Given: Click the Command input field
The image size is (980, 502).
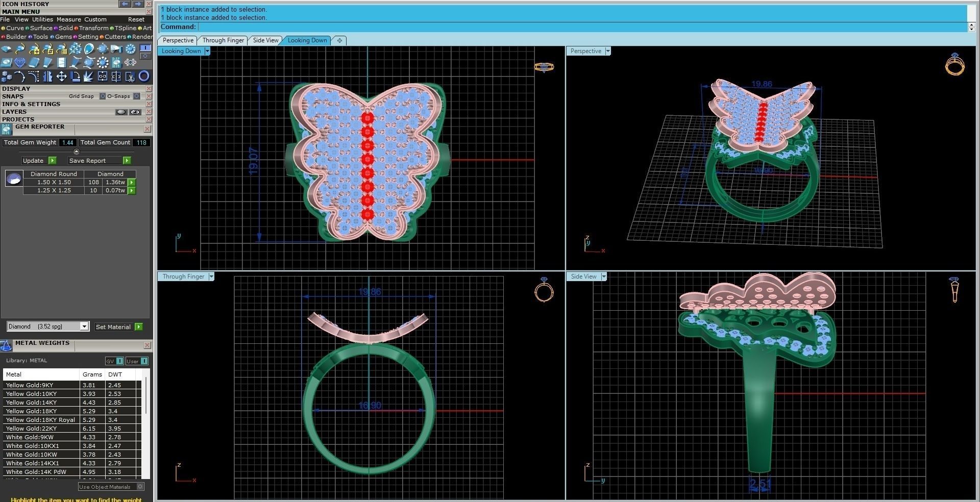Looking at the screenshot, I should coord(582,27).
